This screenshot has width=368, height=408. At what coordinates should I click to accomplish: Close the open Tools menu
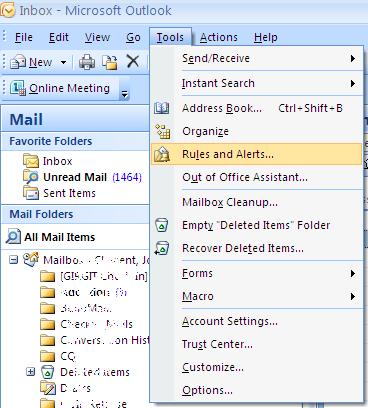click(170, 37)
